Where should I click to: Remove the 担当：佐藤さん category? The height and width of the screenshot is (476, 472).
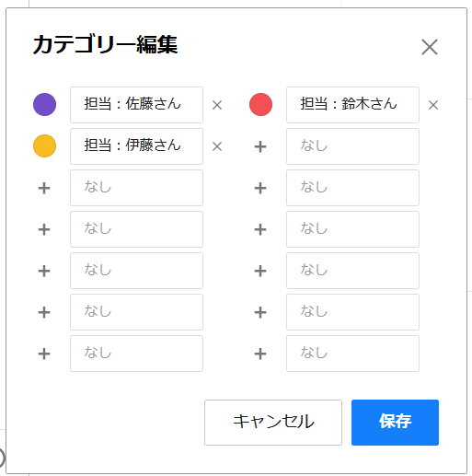tap(217, 105)
